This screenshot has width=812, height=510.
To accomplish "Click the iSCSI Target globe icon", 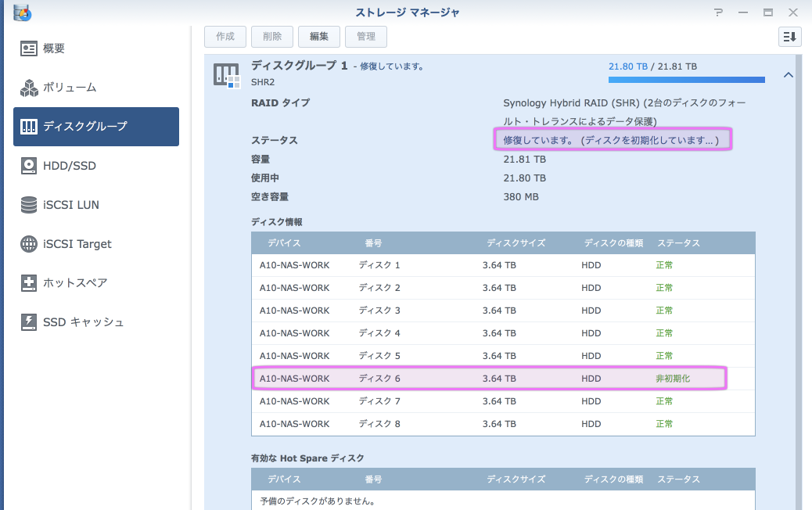I will [x=29, y=244].
